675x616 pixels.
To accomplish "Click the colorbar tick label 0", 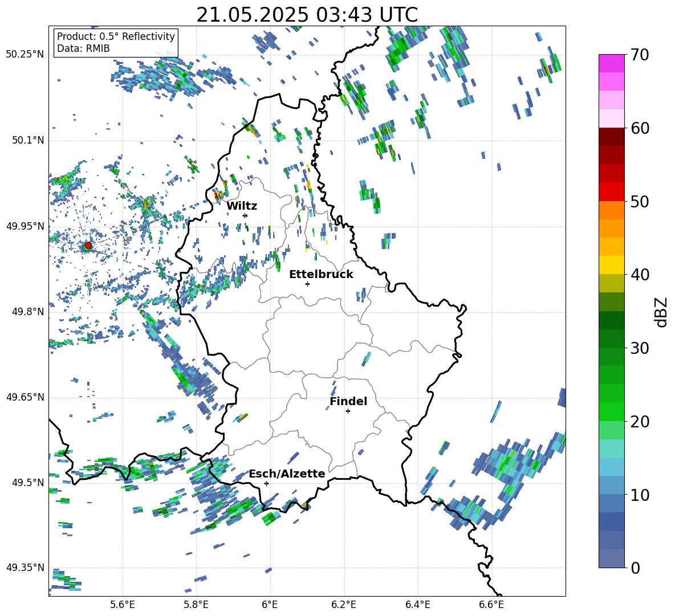I will [635, 568].
